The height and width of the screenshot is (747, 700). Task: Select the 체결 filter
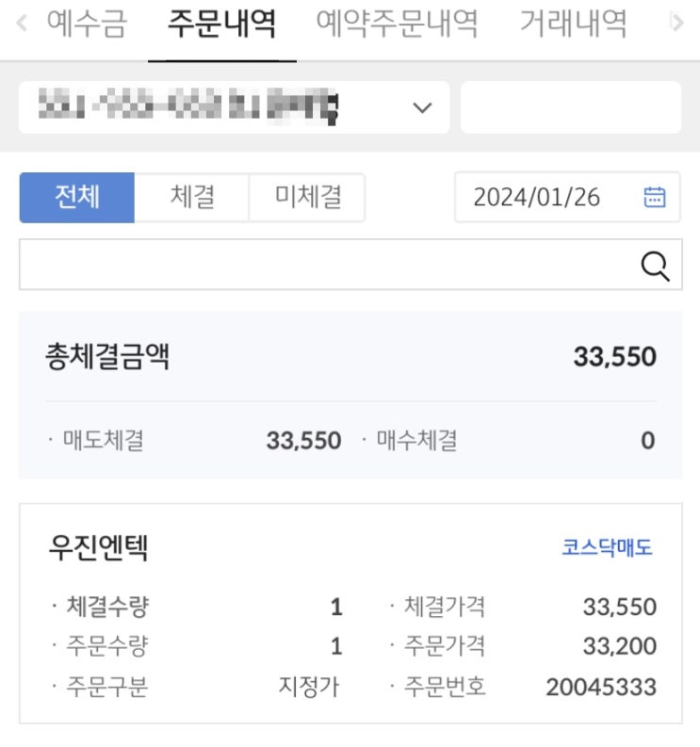192,197
